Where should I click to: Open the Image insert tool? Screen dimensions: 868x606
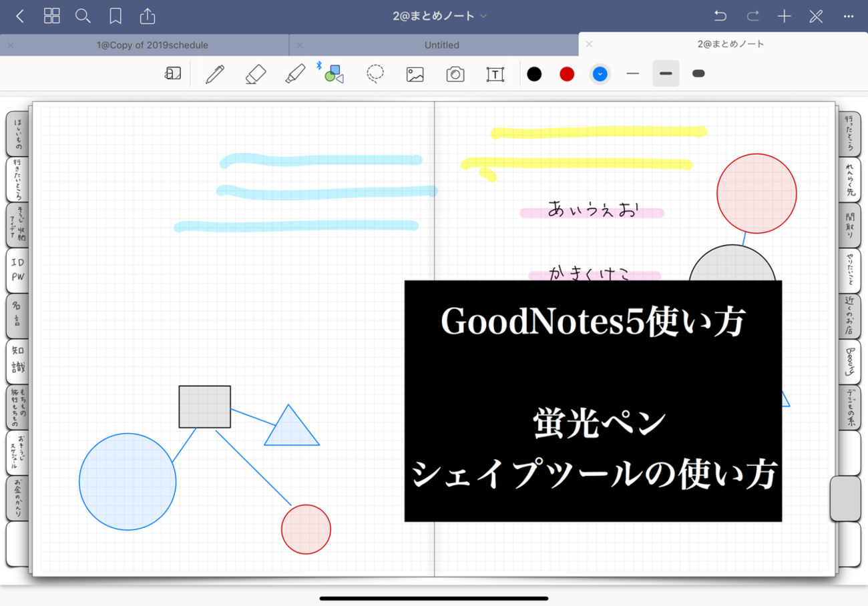(x=415, y=73)
